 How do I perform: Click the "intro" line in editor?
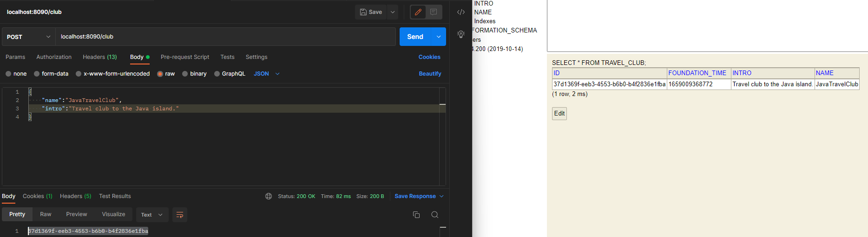pyautogui.click(x=234, y=109)
